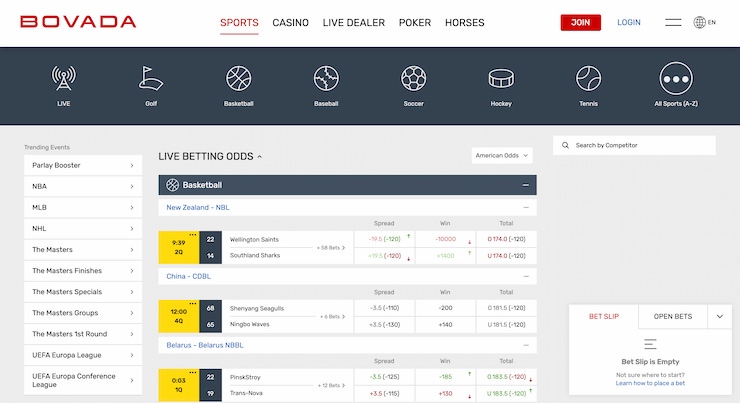Click the search magnifier icon
Screen dimensions: 740x403
click(x=565, y=145)
